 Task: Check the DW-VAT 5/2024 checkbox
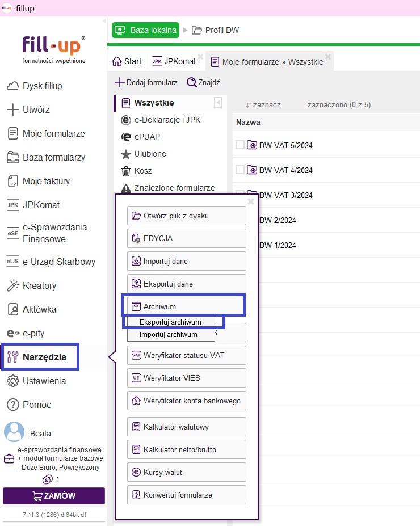click(240, 145)
